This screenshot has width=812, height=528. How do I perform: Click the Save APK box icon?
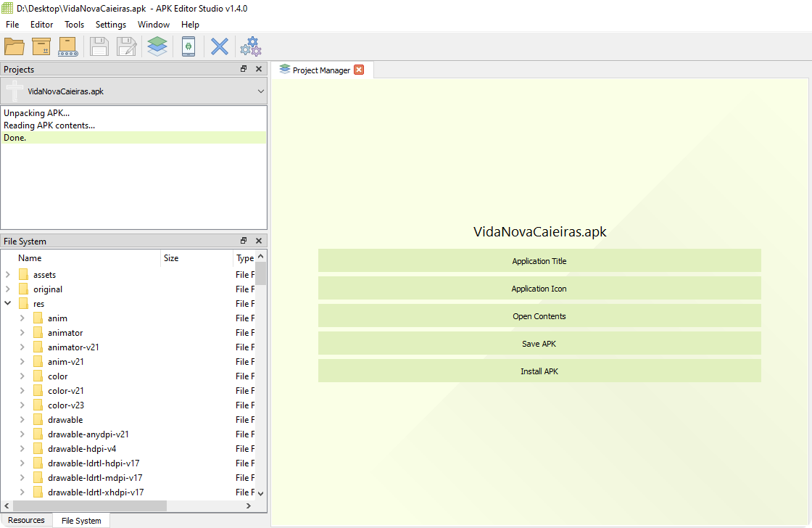pos(41,46)
